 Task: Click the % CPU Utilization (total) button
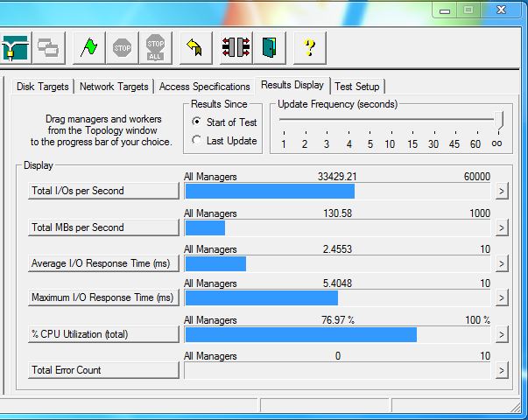103,334
